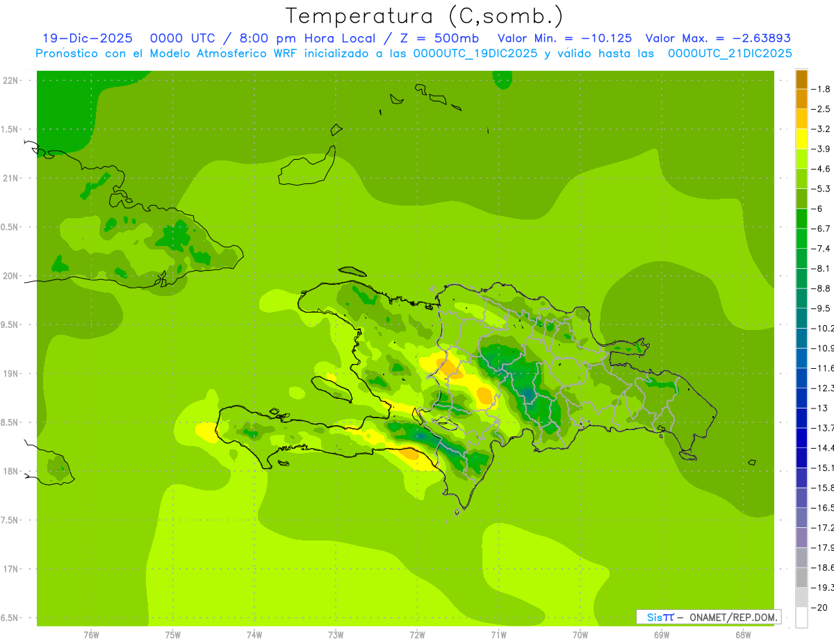Pick the swatch between -1.8 and -2.5
Viewport: 834px width, 644px height.
click(801, 99)
